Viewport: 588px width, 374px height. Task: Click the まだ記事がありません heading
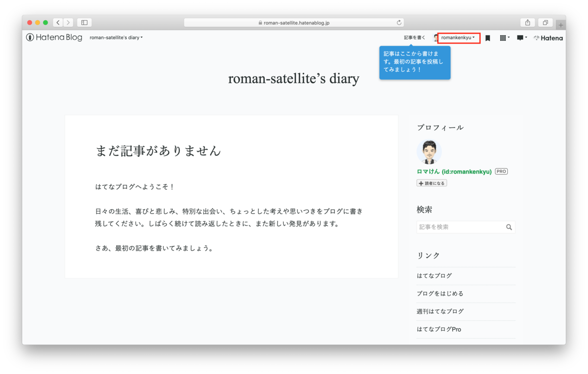158,151
